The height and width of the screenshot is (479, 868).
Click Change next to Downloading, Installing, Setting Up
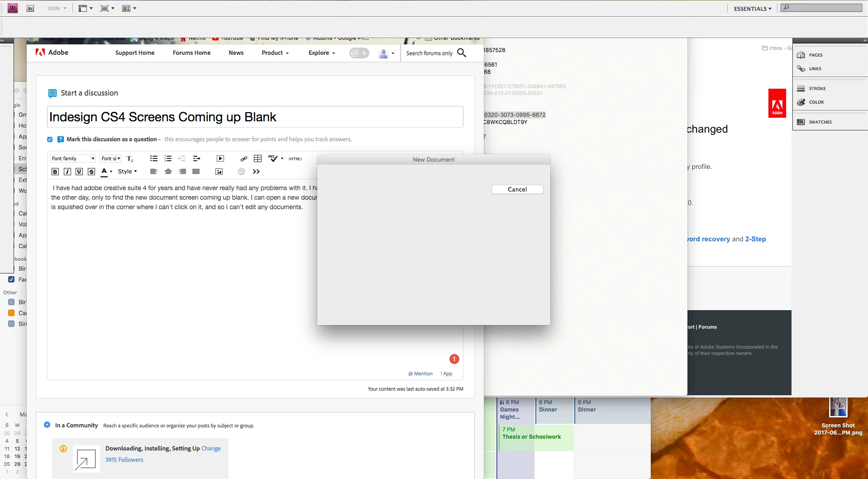point(211,448)
